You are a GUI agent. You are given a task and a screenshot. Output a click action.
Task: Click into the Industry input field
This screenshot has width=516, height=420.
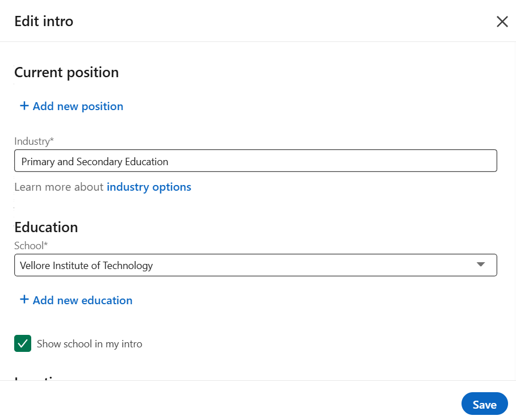click(255, 161)
